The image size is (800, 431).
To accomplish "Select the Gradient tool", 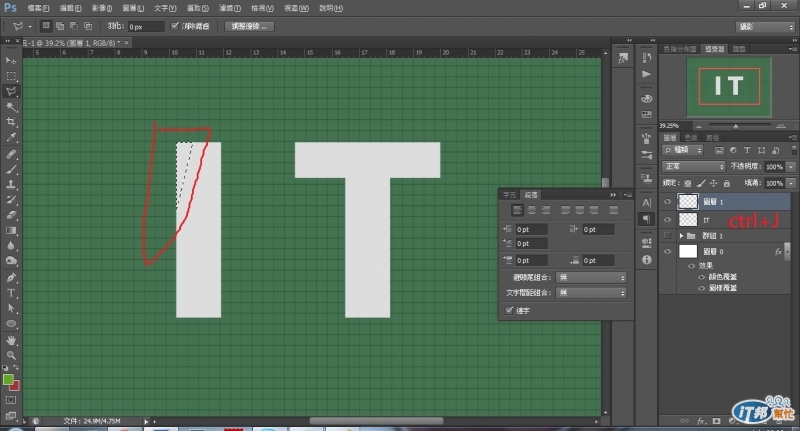I will (11, 231).
